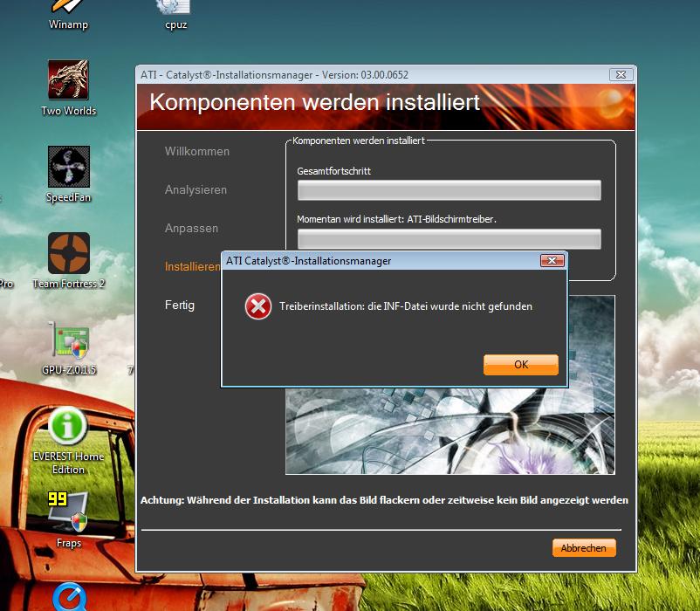Click the red error icon in dialog

[258, 306]
